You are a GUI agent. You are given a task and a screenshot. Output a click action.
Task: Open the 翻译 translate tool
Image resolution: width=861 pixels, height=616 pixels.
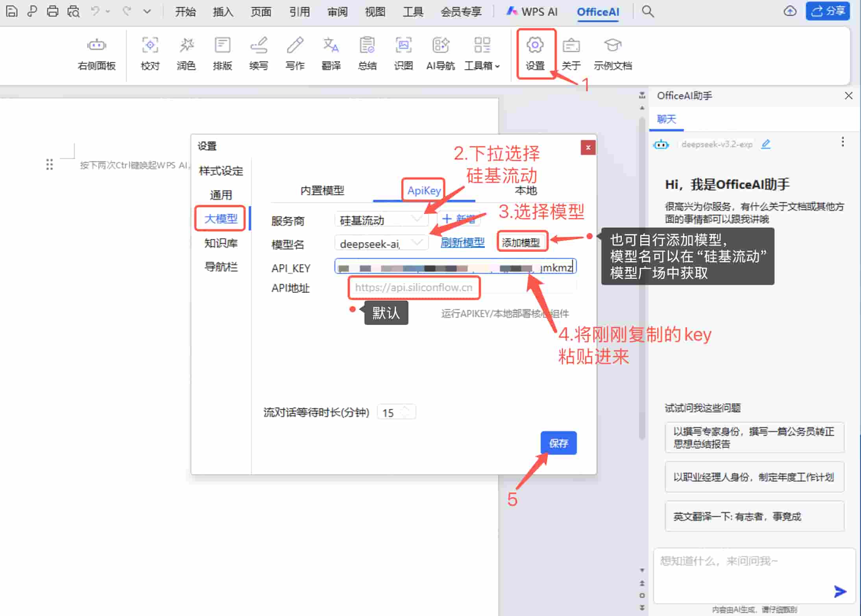pos(331,53)
